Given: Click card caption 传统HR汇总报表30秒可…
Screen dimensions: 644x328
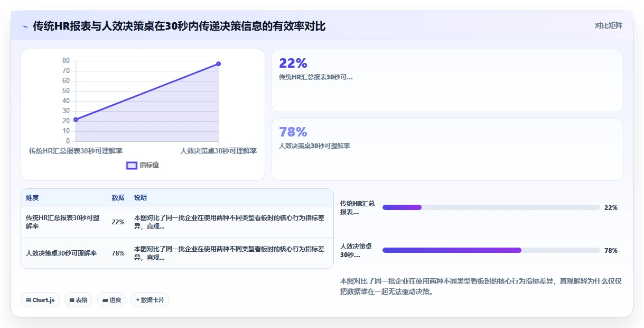Looking at the screenshot, I should [315, 77].
